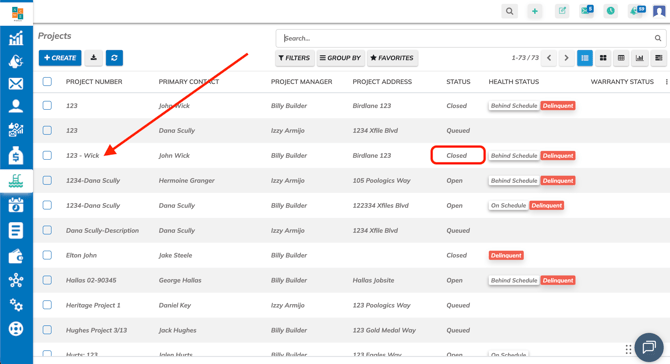Image resolution: width=670 pixels, height=364 pixels.
Task: Open the network nodes icon in sidebar
Action: click(x=16, y=280)
